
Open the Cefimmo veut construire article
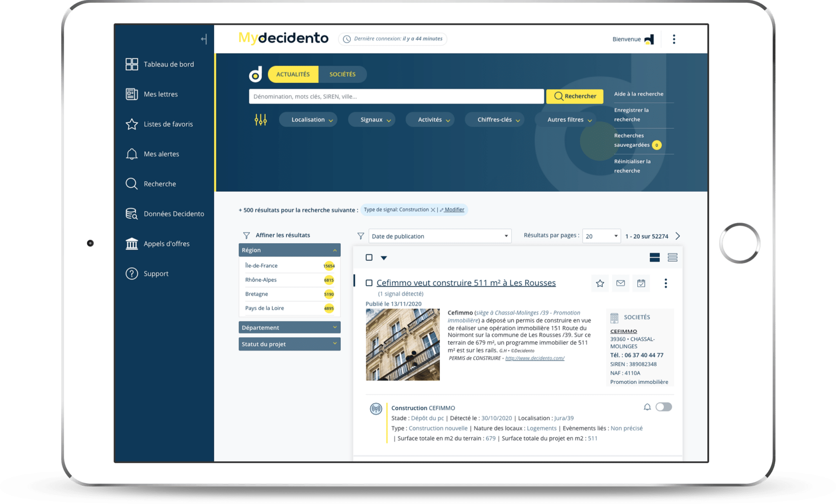[466, 283]
